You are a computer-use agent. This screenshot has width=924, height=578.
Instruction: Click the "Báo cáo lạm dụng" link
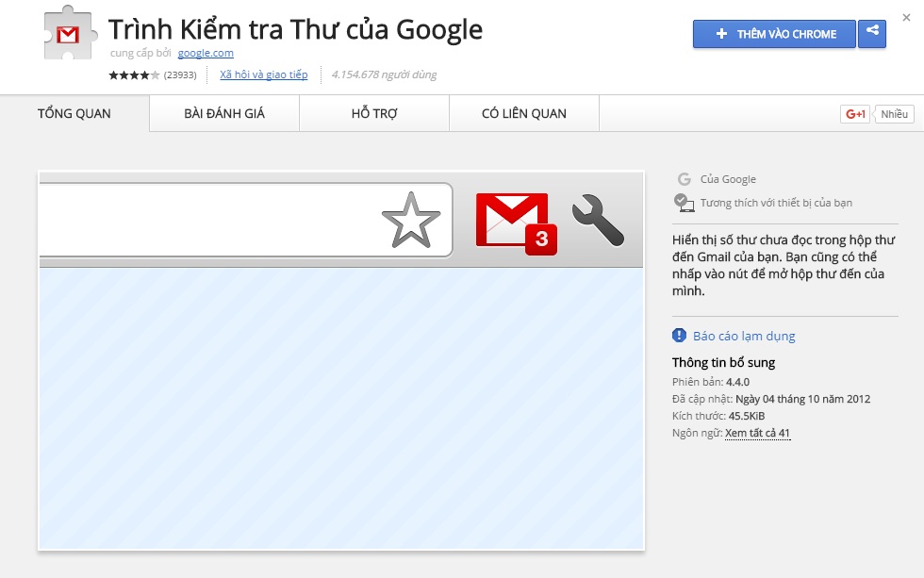click(x=744, y=336)
